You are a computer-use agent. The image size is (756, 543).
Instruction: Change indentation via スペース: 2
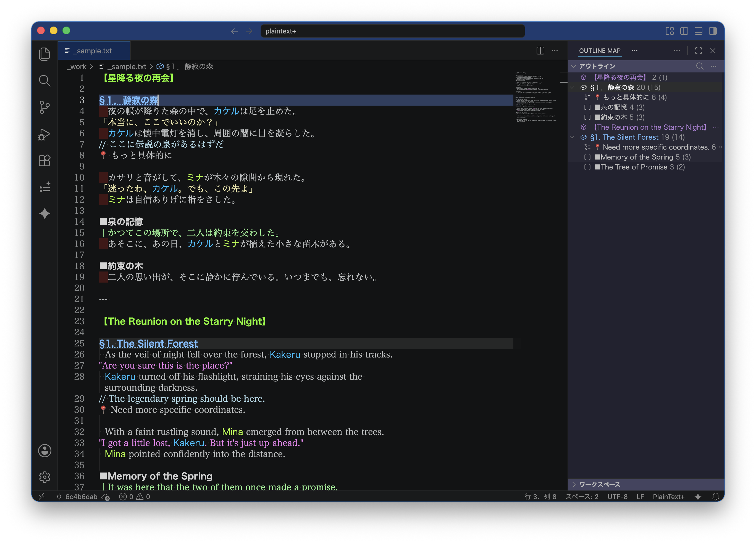[582, 497]
